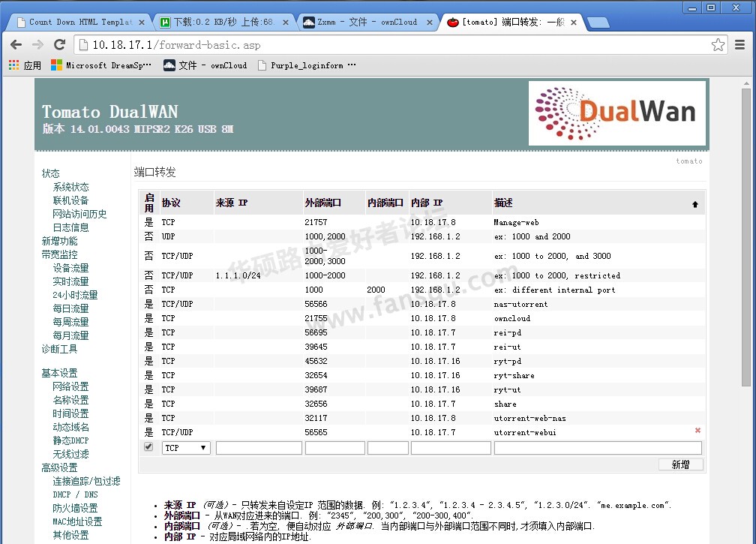The height and width of the screenshot is (544, 756).
Task: Open MAC地址设置 in the sidebar
Action: (x=78, y=521)
